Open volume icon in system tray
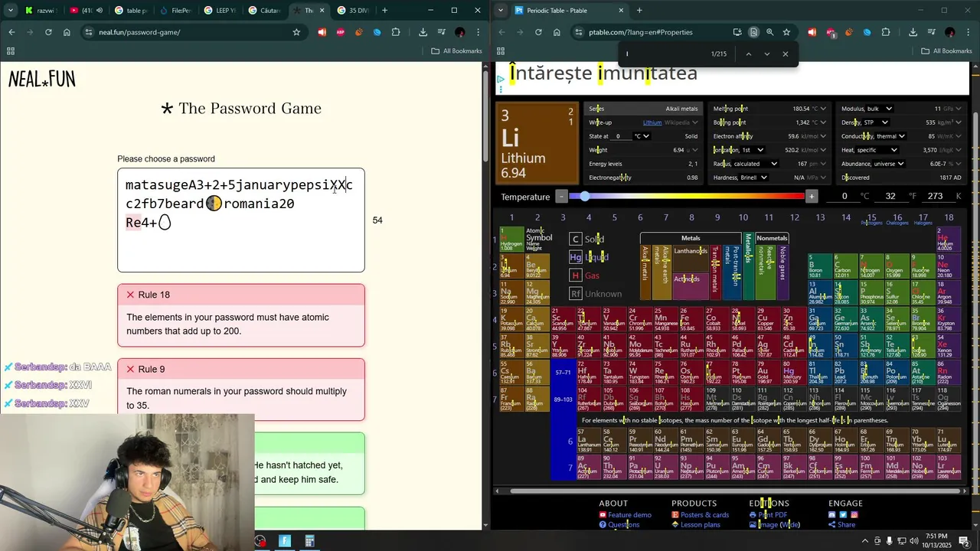980x551 pixels. coord(914,541)
